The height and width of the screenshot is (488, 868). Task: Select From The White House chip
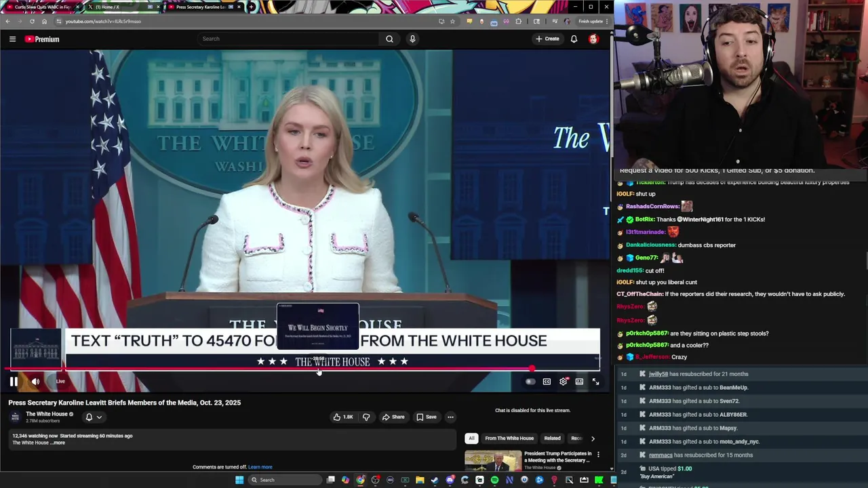509,439
